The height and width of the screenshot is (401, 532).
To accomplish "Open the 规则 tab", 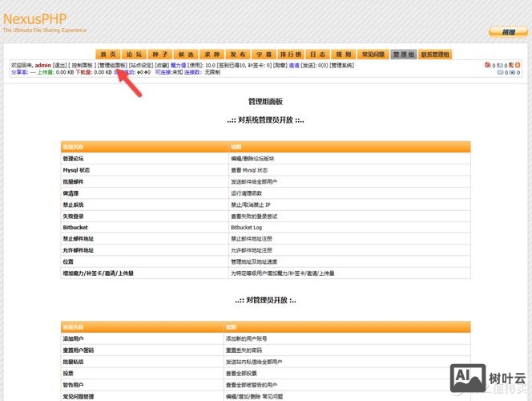I will [344, 55].
